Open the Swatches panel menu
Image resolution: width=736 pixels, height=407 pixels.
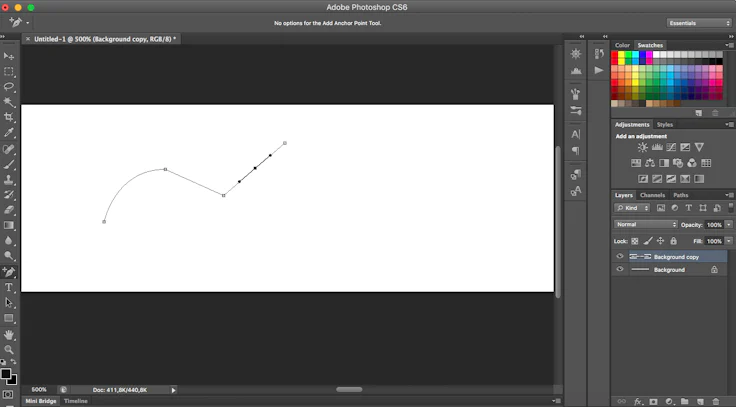click(x=729, y=45)
